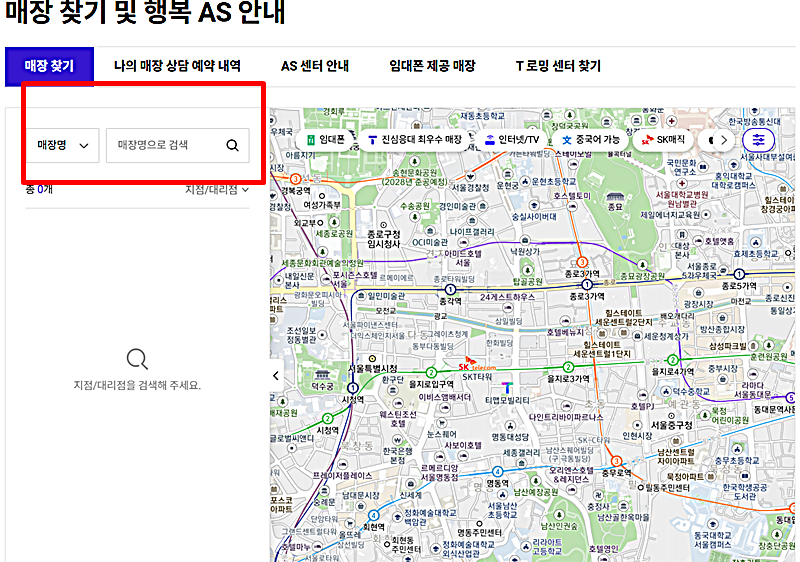800x562 pixels.
Task: Open 나의 매장 상담 예약 내역 tab
Action: [x=177, y=66]
